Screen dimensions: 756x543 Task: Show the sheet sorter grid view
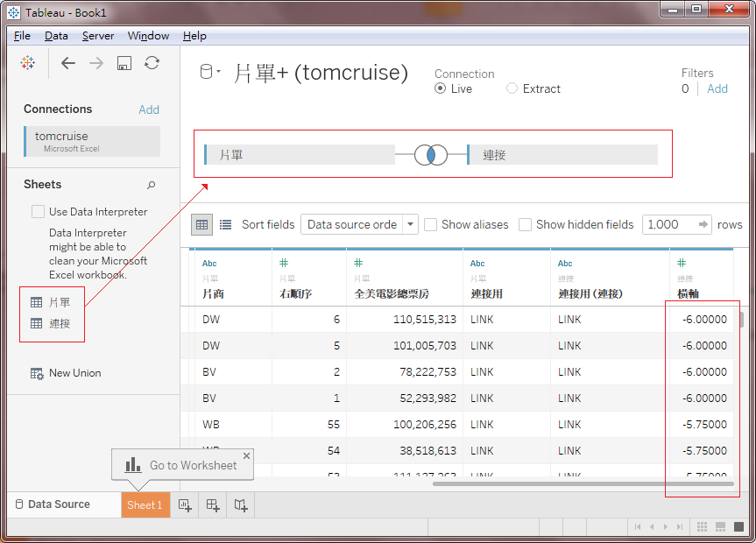tap(702, 526)
